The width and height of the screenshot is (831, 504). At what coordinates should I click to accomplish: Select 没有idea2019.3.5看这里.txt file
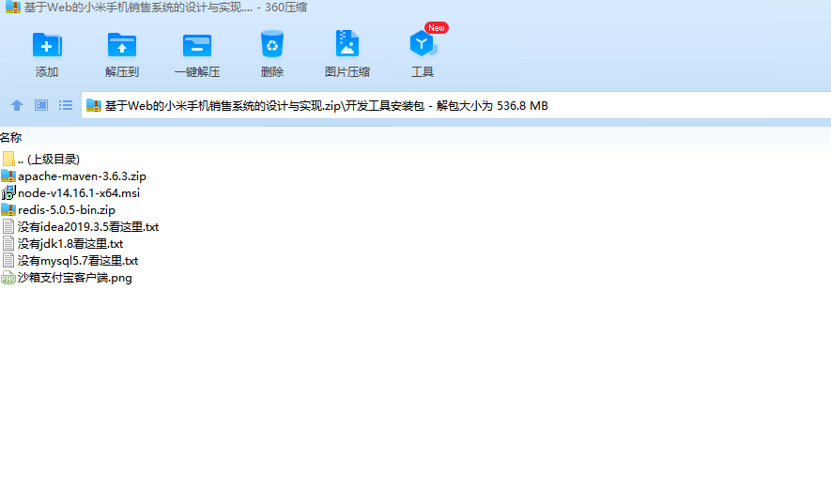(81, 227)
